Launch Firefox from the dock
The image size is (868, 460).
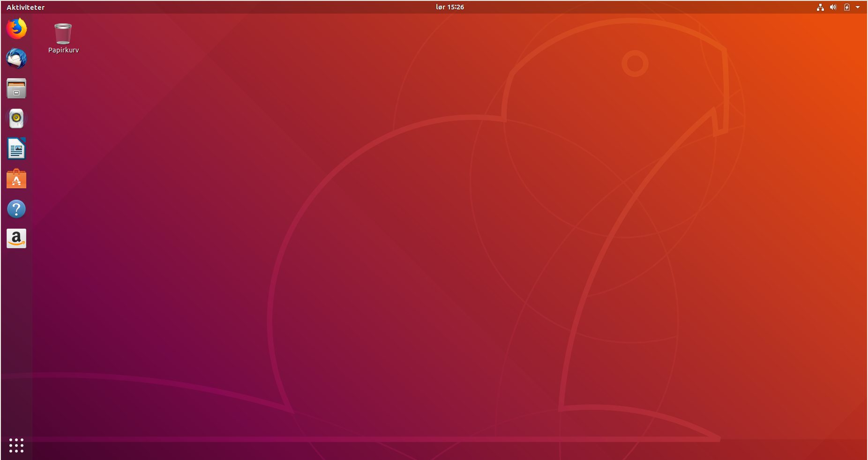pyautogui.click(x=16, y=29)
